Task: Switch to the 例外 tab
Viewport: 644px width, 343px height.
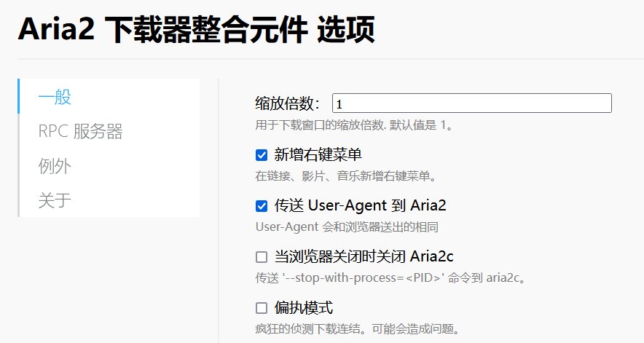Action: [x=55, y=165]
